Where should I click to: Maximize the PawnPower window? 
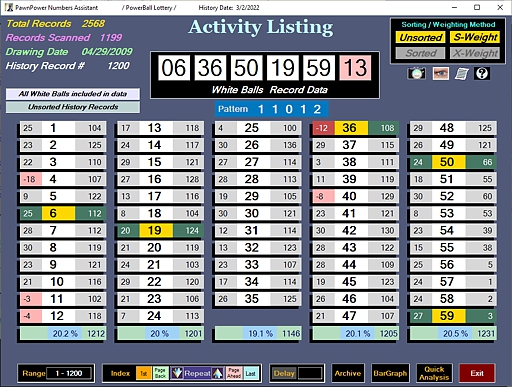click(x=477, y=7)
